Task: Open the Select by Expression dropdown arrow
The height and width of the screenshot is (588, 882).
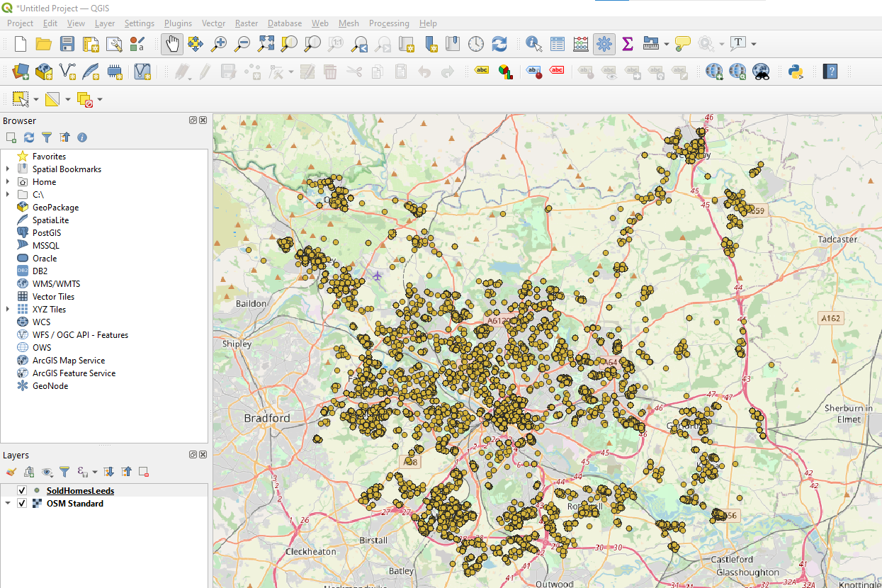Action: (x=68, y=99)
